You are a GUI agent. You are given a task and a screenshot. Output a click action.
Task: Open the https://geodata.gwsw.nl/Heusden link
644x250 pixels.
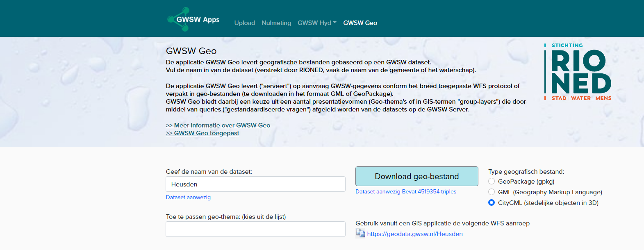tap(415, 234)
